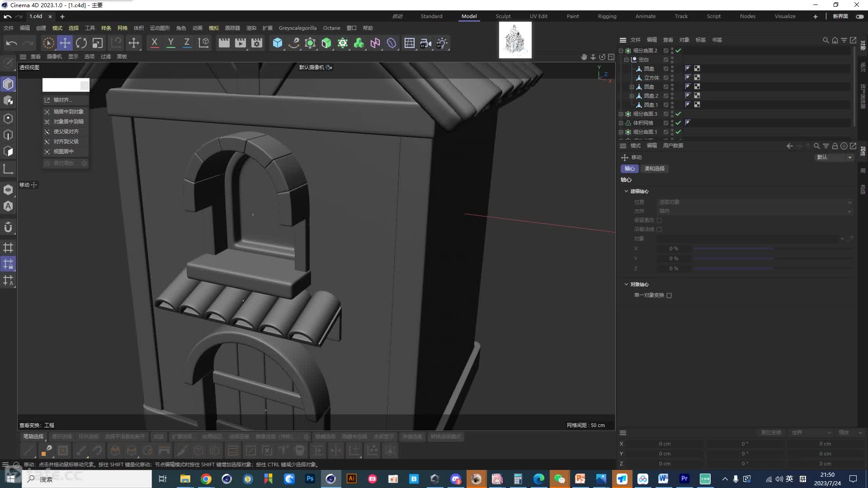This screenshot has height=488, width=868.
Task: Click 视图居中 command
Action: [66, 151]
